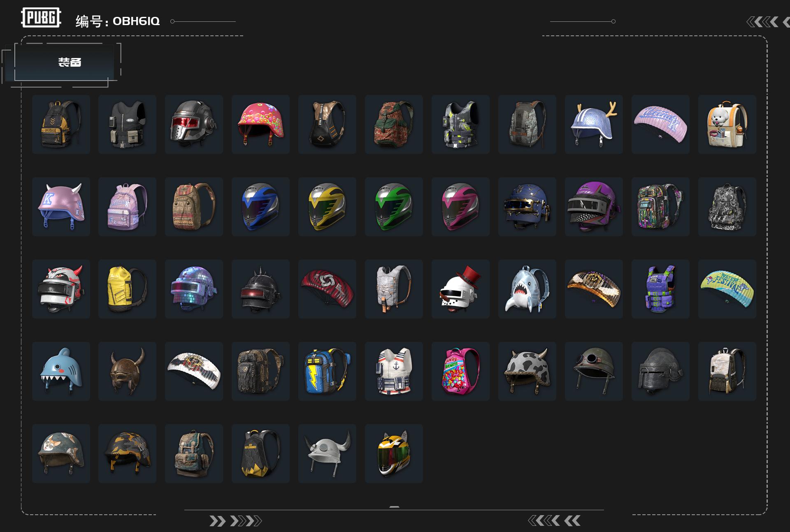This screenshot has width=790, height=532.
Task: Pick the yellow cat-ear racing helmet
Action: 394,453
